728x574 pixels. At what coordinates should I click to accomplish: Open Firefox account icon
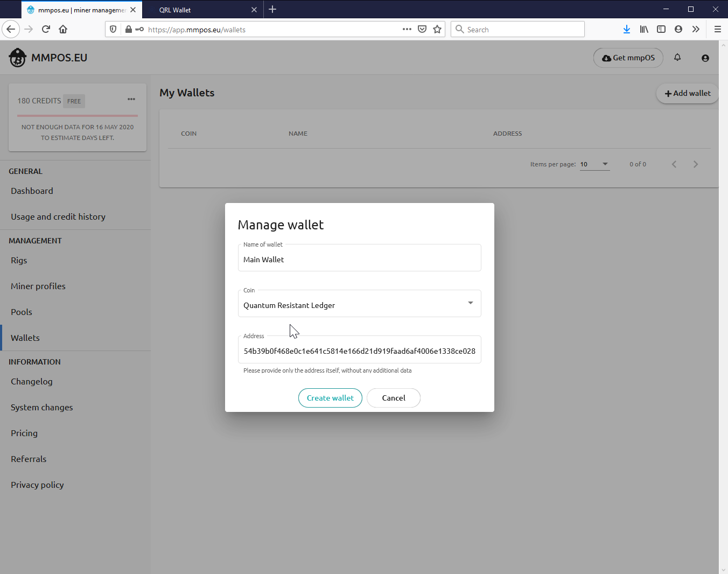[678, 29]
